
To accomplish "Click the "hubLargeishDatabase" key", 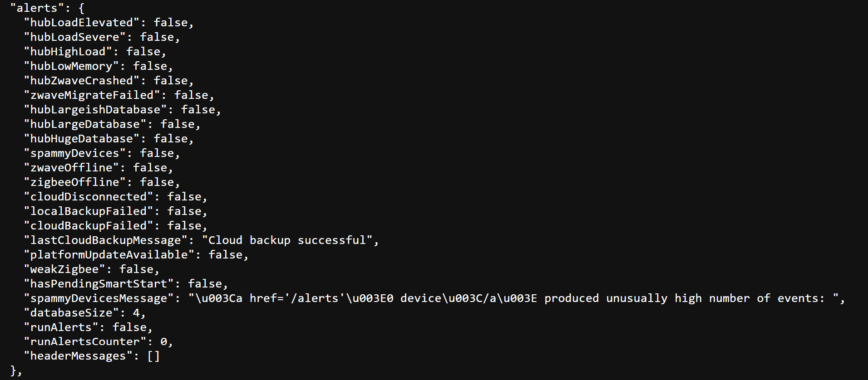I will (x=95, y=110).
